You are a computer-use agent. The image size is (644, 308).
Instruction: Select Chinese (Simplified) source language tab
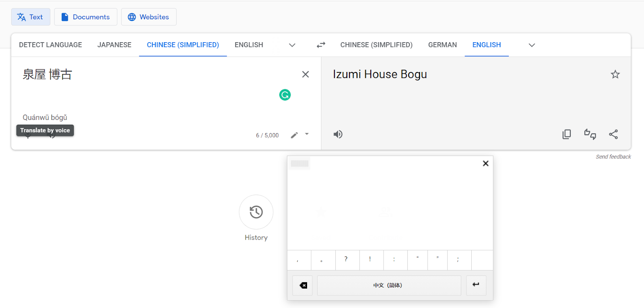point(183,45)
